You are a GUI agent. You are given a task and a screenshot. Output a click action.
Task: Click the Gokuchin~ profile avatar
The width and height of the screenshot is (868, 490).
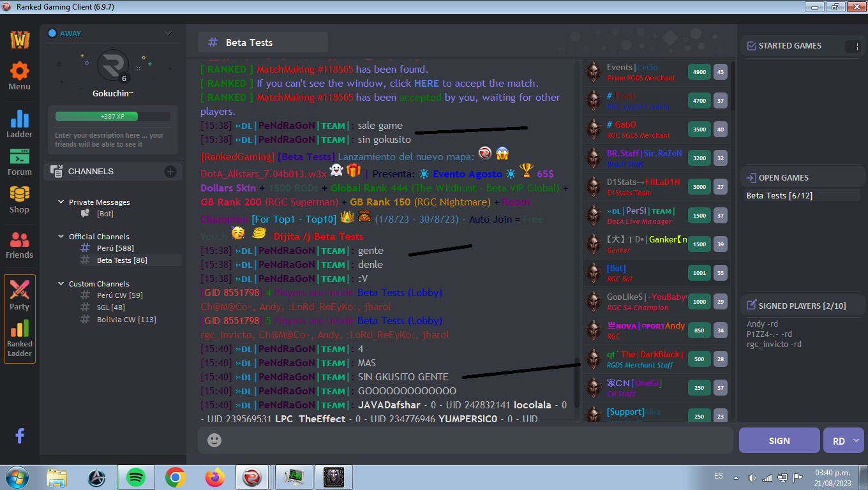[x=113, y=66]
